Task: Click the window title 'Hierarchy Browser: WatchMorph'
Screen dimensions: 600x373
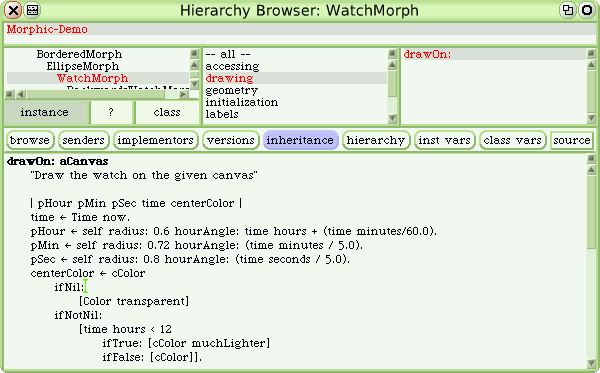Action: [x=299, y=10]
